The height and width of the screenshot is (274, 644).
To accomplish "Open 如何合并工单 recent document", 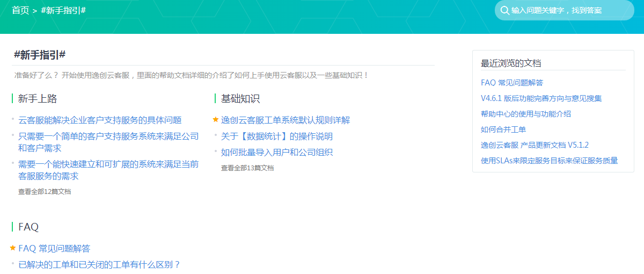I will click(x=503, y=129).
